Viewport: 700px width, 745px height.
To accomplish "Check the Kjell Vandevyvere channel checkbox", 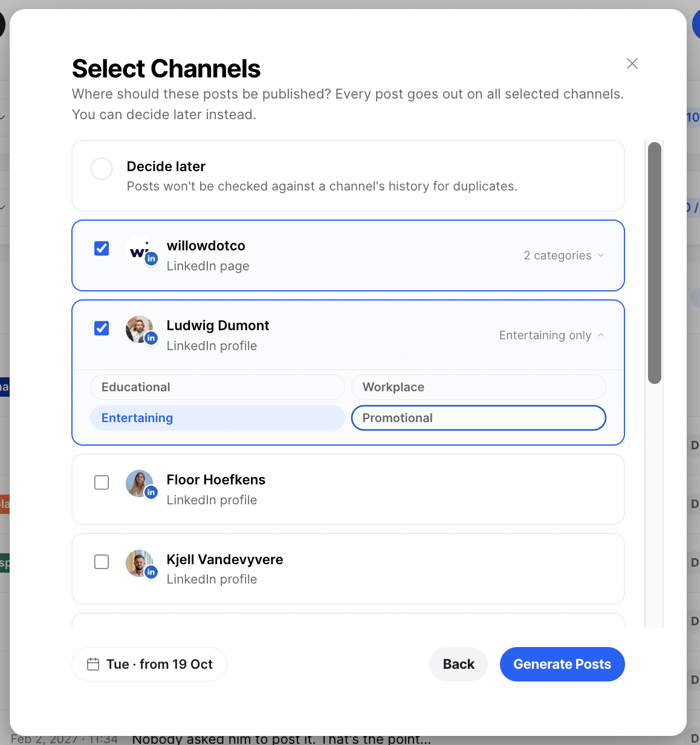I will point(102,562).
